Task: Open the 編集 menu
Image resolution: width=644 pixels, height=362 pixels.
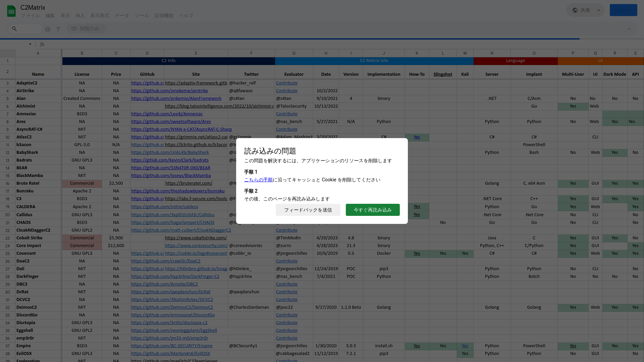Action: [x=50, y=16]
